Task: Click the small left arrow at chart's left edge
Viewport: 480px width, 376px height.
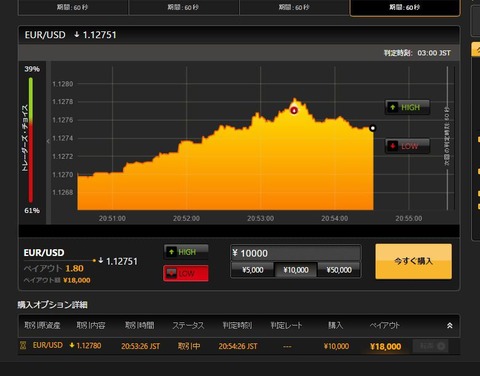Action: [x=48, y=141]
